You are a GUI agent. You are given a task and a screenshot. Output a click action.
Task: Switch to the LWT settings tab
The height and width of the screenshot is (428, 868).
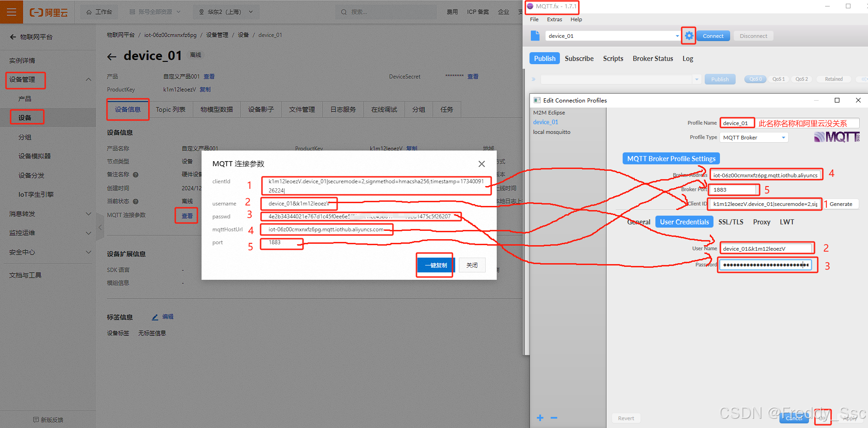point(787,222)
